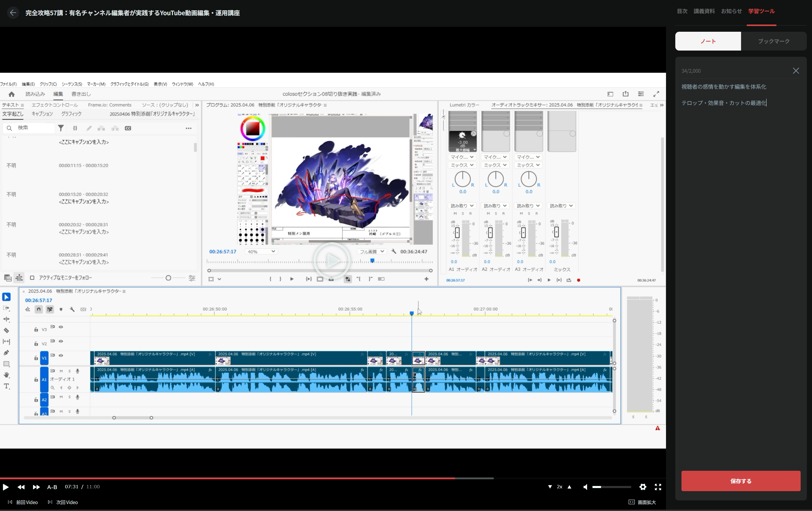Select the Ripple Edit tool

(x=6, y=319)
